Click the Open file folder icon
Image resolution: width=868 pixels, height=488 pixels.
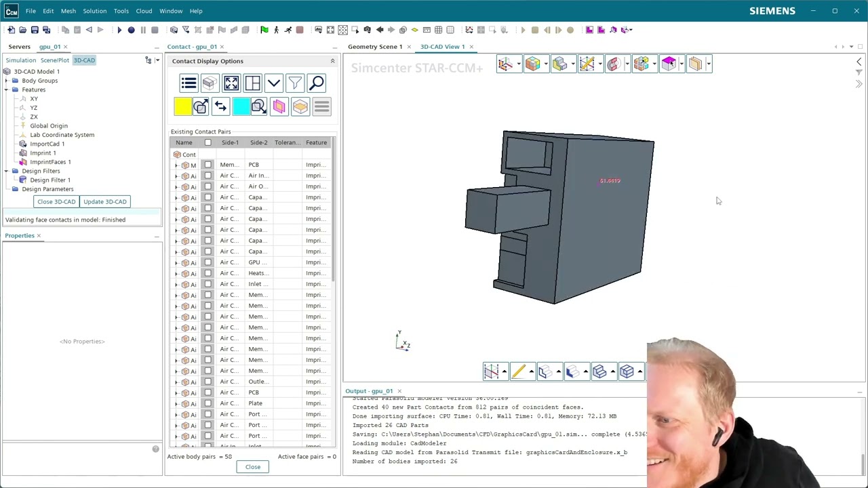22,30
